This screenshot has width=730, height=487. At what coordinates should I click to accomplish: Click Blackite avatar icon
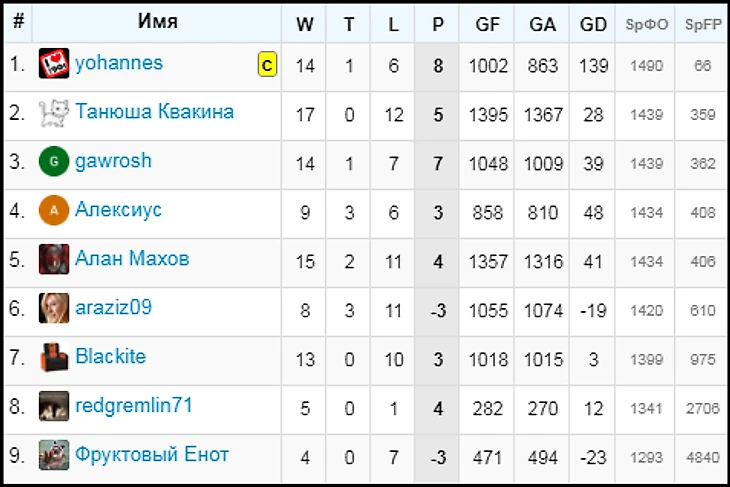point(53,357)
